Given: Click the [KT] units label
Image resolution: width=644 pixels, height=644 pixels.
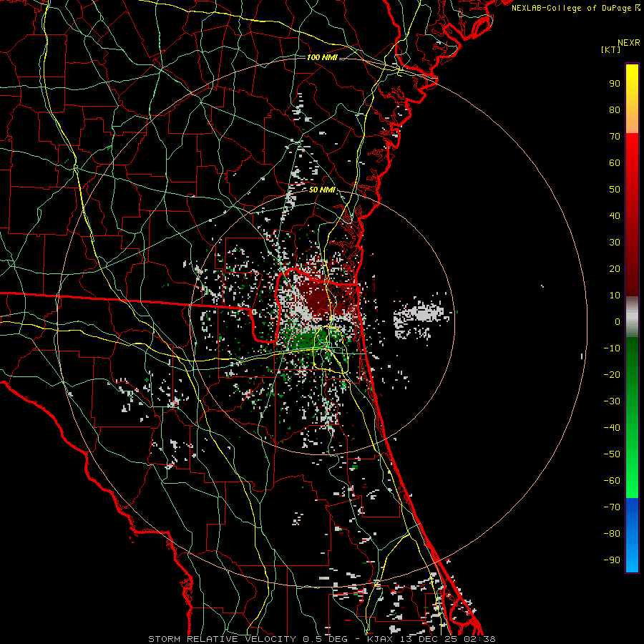Looking at the screenshot, I should [x=611, y=49].
